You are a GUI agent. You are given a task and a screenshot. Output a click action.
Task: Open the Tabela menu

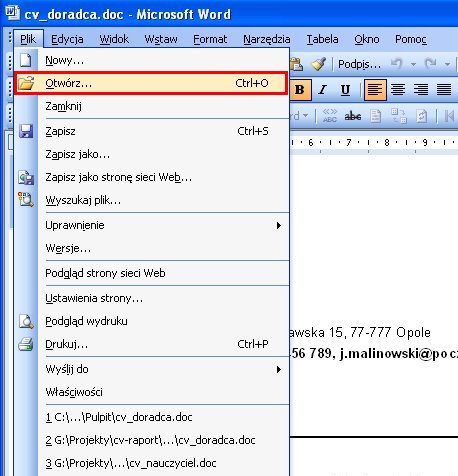(x=322, y=39)
